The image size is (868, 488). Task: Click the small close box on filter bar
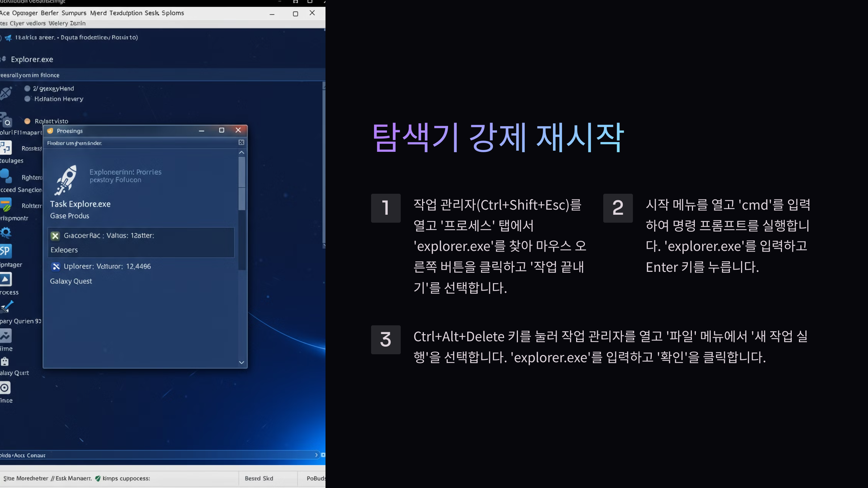pyautogui.click(x=241, y=143)
